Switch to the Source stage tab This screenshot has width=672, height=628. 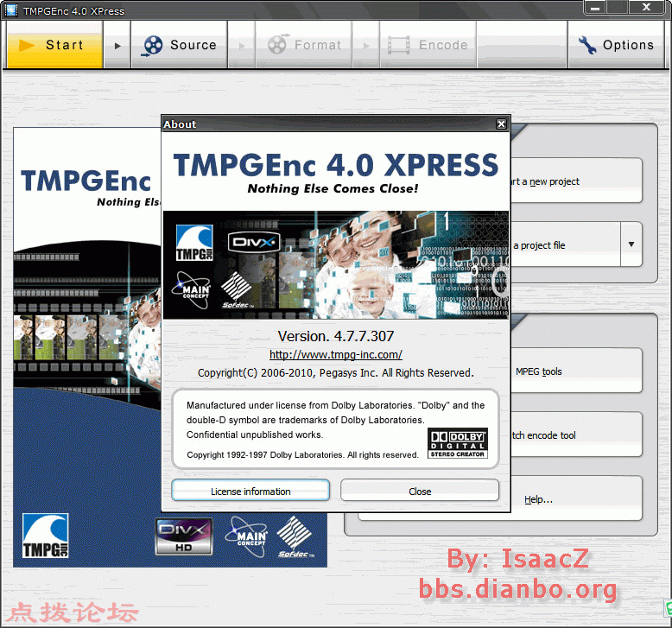pyautogui.click(x=179, y=45)
